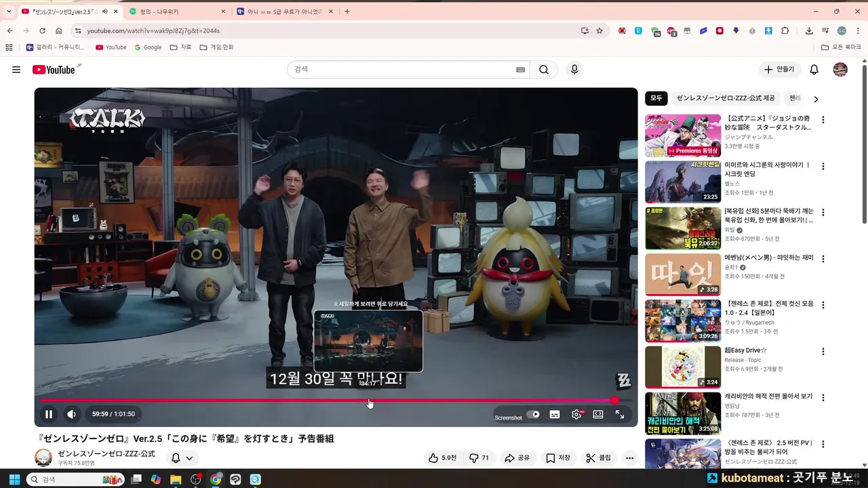The width and height of the screenshot is (868, 488).
Task: Open the browser home page
Action: click(59, 30)
